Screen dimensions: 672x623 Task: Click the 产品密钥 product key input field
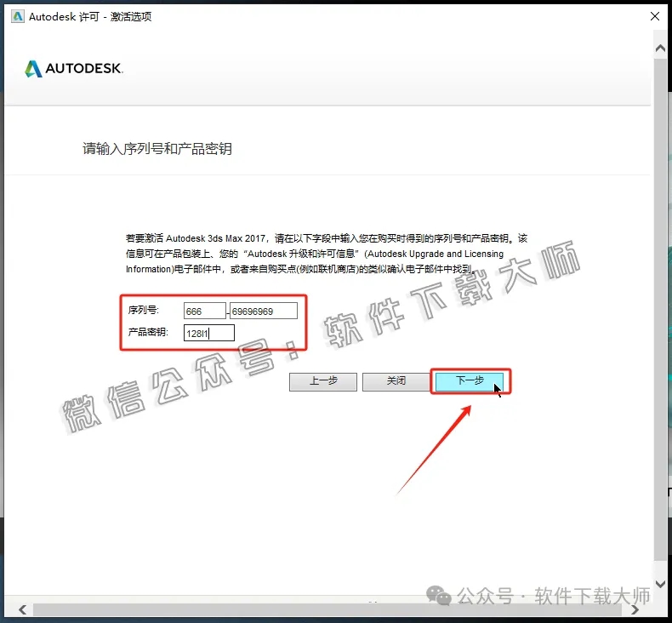point(209,333)
